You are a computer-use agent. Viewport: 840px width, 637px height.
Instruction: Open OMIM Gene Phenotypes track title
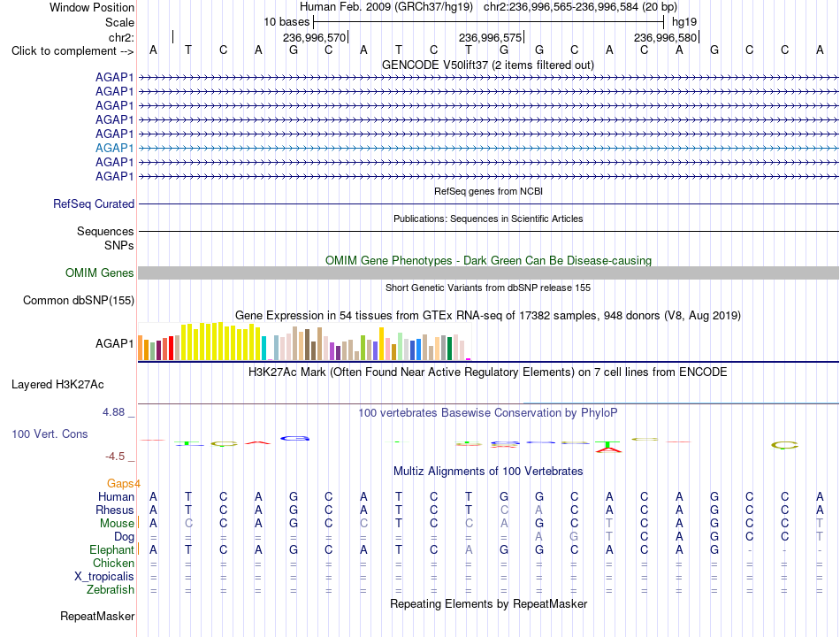tap(488, 260)
